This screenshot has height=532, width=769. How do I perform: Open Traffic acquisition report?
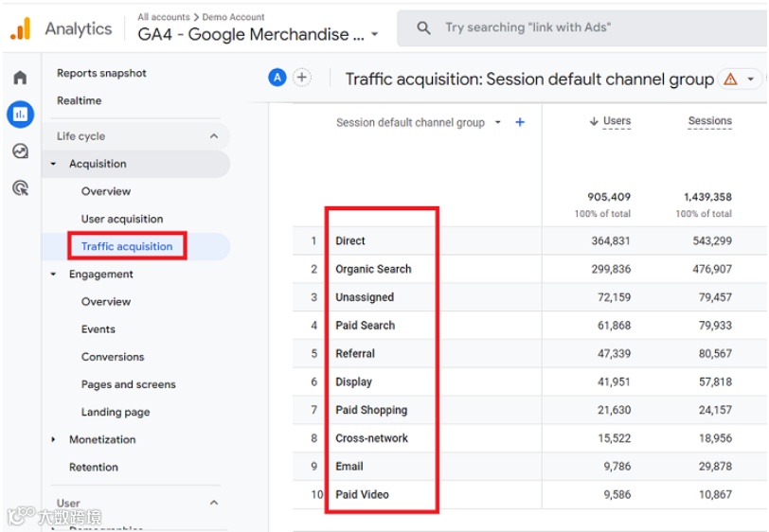127,246
